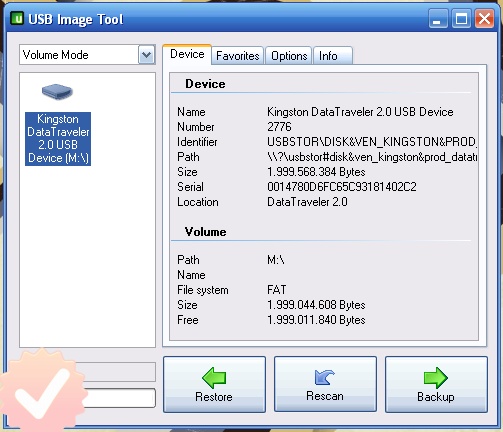
Task: Select Kingston DataTraveler 2.0 USB Device (M:\) label
Action: [x=58, y=139]
